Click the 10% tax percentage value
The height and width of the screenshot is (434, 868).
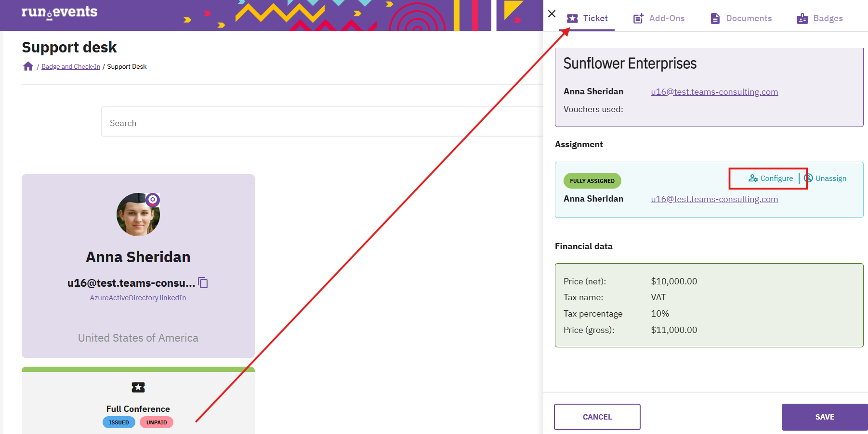(660, 314)
